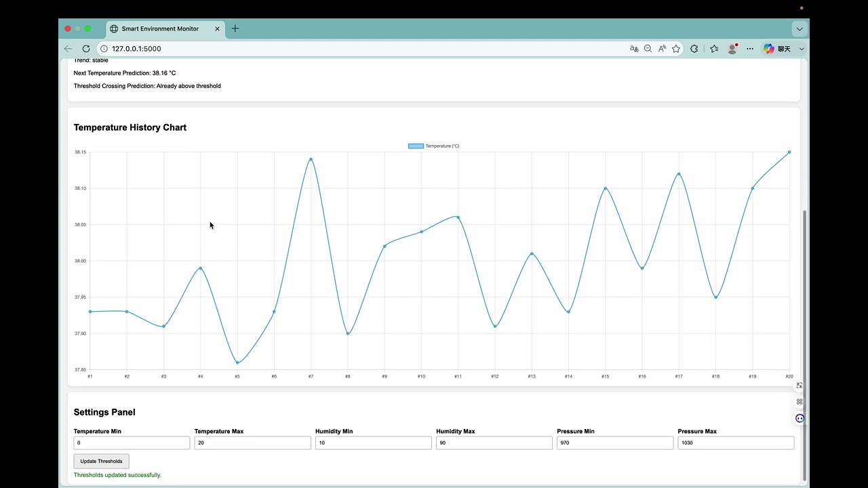868x488 pixels.
Task: Toggle the Temperature legend swatch
Action: pyautogui.click(x=416, y=146)
